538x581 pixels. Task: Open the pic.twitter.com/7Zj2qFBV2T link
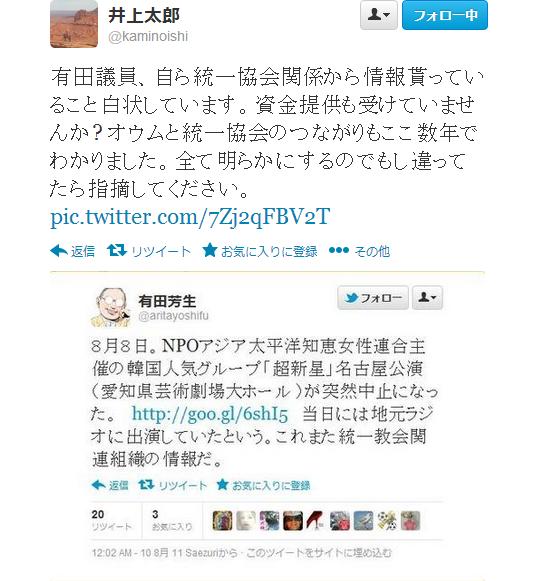click(x=190, y=217)
